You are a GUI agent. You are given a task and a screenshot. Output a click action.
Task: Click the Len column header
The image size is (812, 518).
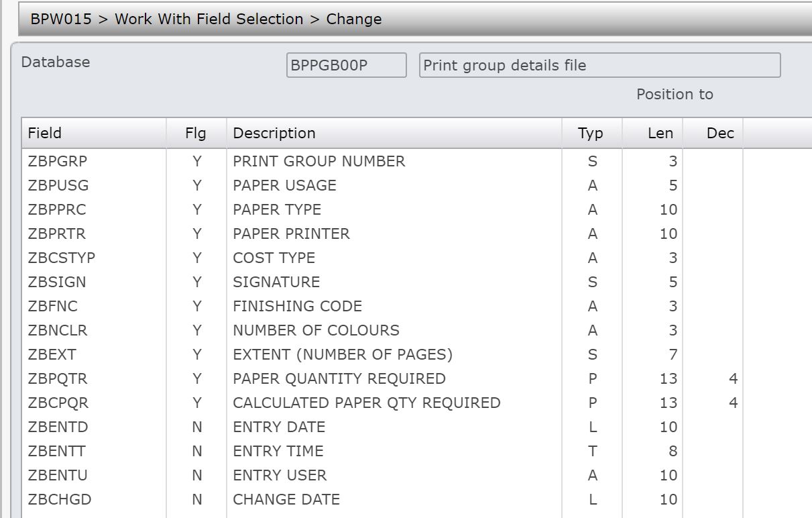pyautogui.click(x=652, y=133)
